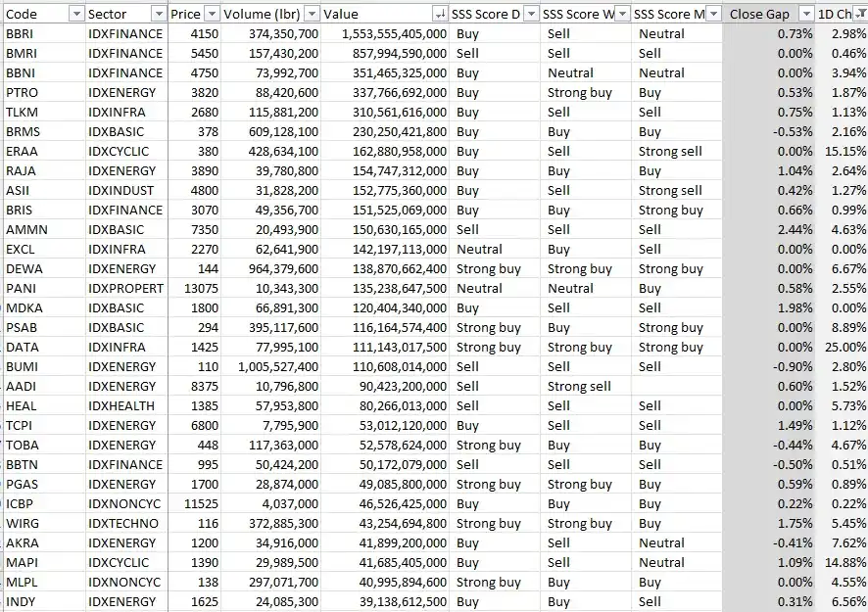Open the Price column filter dropdown

(212, 14)
